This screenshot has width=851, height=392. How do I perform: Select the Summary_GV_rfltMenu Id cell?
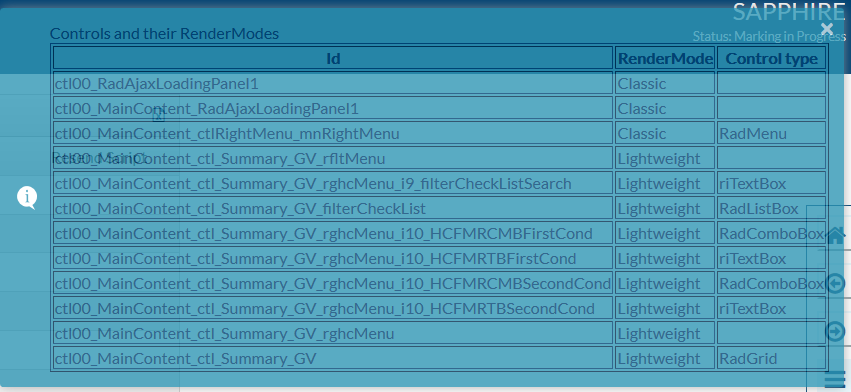[x=333, y=159]
